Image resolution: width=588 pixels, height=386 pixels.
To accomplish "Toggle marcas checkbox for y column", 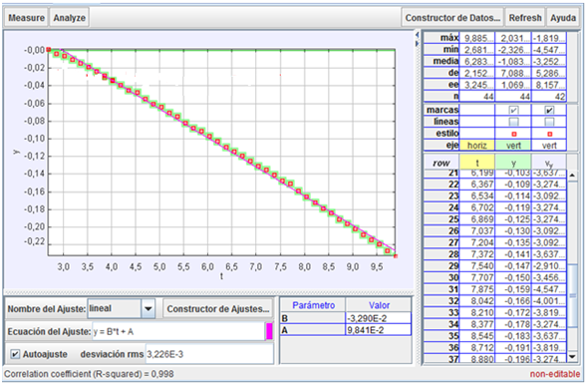I will 513,111.
